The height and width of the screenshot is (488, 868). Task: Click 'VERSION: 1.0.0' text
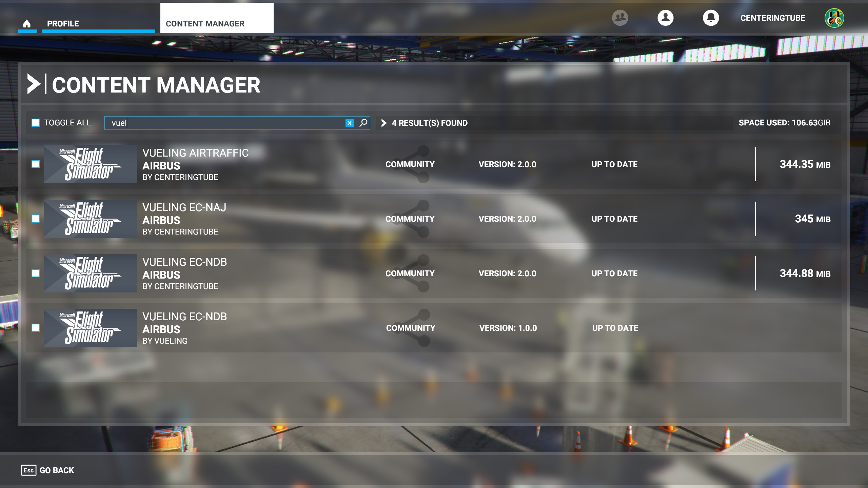click(x=508, y=328)
